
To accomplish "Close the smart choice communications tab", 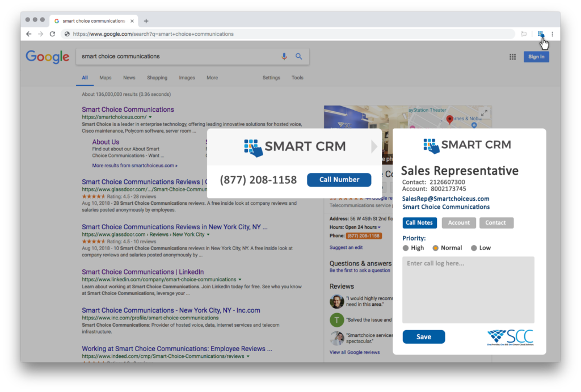I will click(132, 21).
